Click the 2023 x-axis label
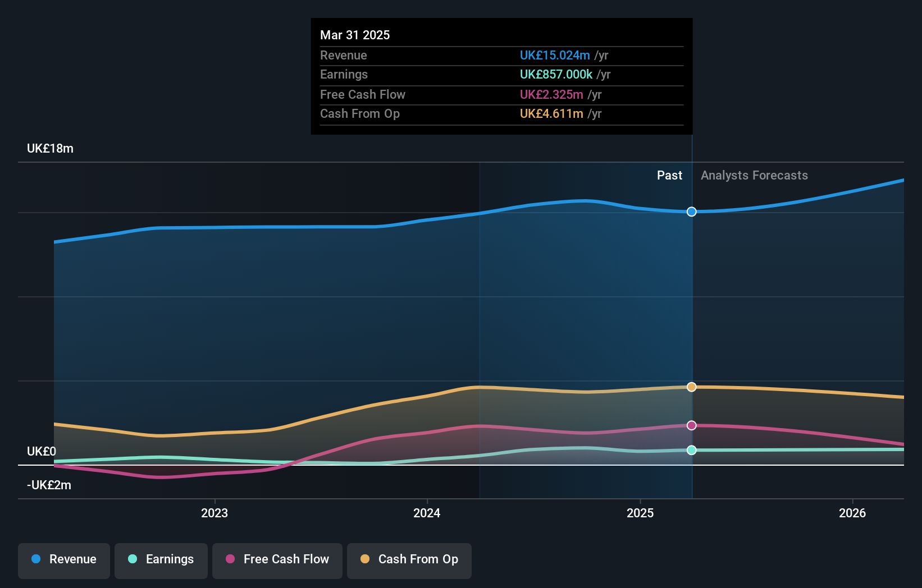The width and height of the screenshot is (922, 588). point(214,513)
